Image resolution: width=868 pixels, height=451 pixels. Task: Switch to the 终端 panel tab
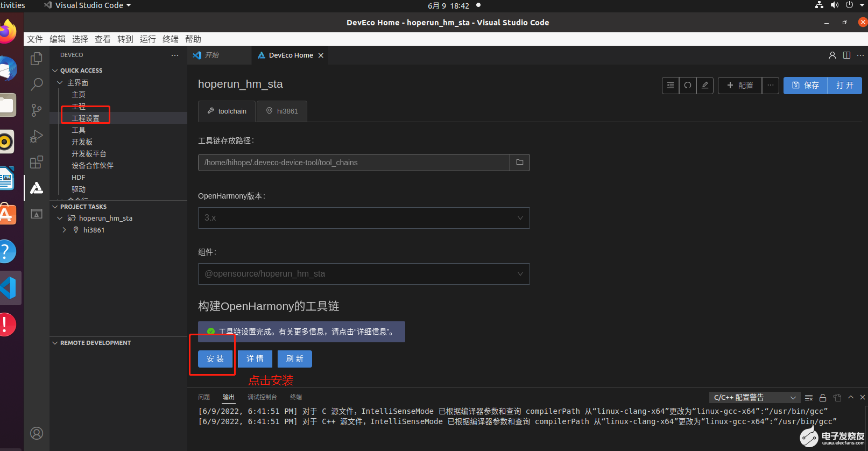[296, 397]
